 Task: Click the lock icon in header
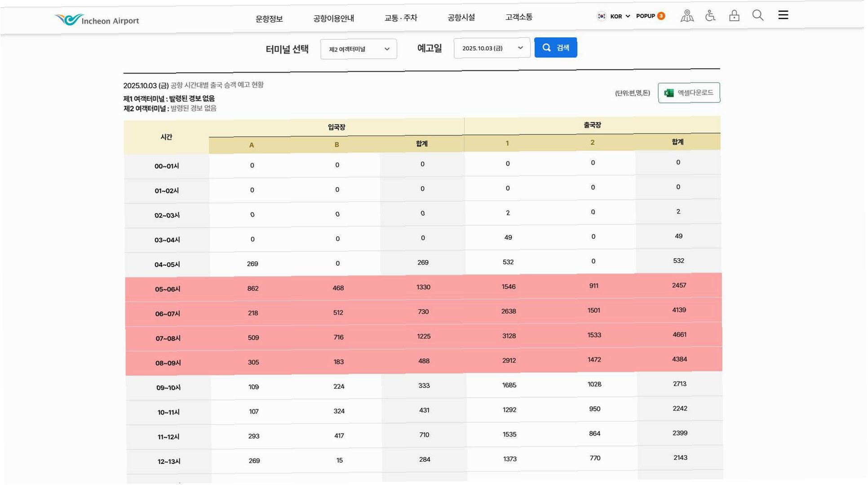point(734,16)
